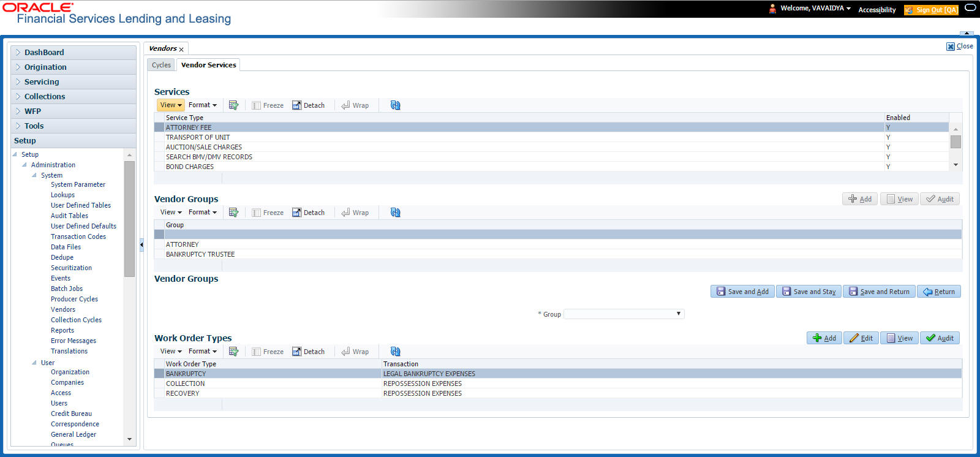The height and width of the screenshot is (457, 980).
Task: Collapse the System tree node
Action: 34,175
